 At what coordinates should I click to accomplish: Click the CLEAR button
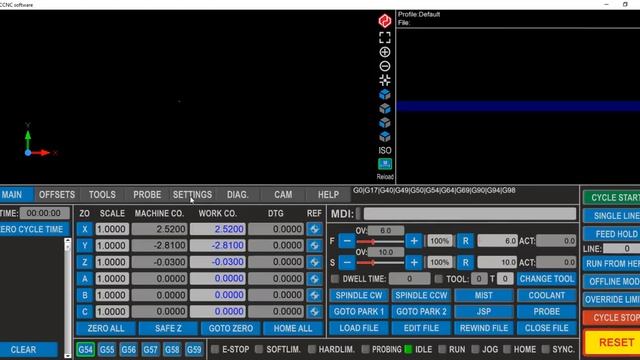(29, 350)
